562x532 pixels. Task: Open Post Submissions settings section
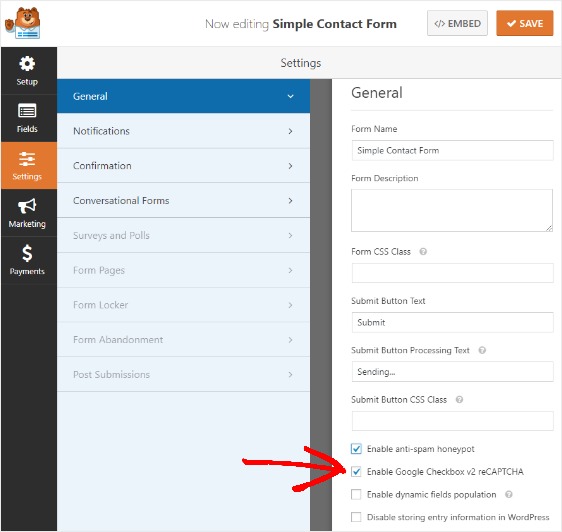click(184, 375)
